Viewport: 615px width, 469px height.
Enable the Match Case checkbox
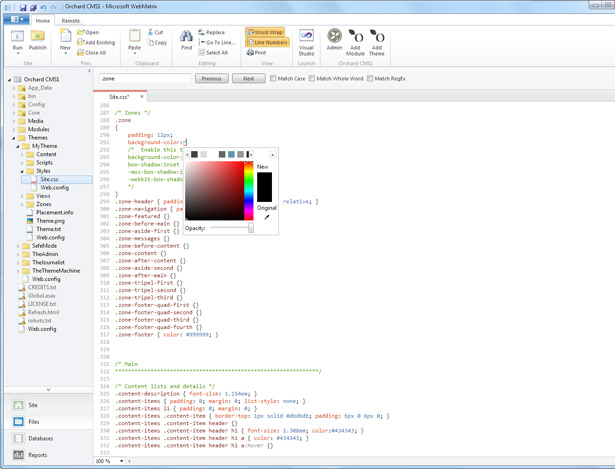(274, 78)
